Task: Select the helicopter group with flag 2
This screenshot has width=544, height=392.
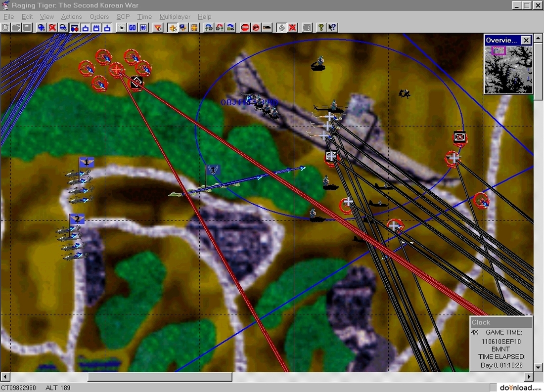Action: pyautogui.click(x=73, y=237)
